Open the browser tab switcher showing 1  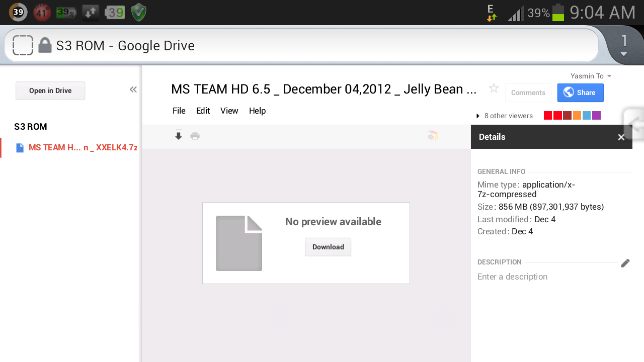pos(624,44)
